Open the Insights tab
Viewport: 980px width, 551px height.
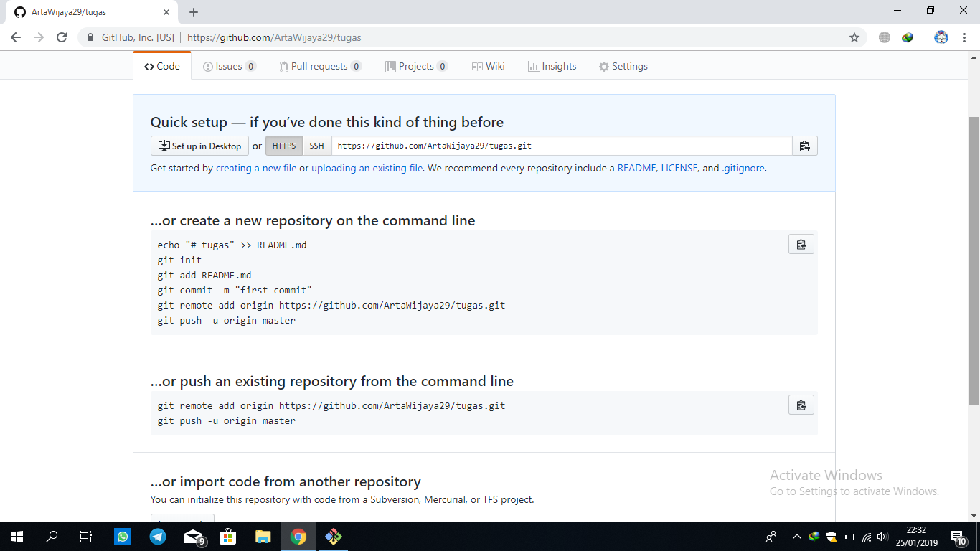click(552, 66)
